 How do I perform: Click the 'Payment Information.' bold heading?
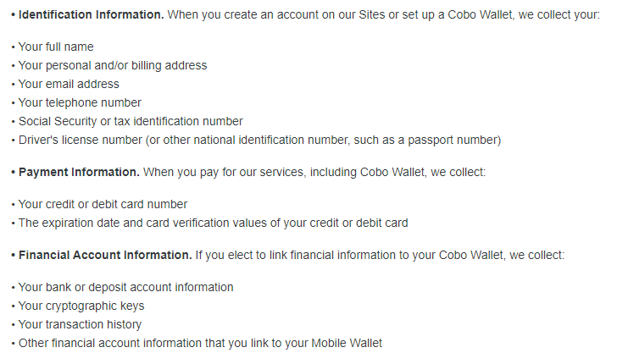[79, 172]
